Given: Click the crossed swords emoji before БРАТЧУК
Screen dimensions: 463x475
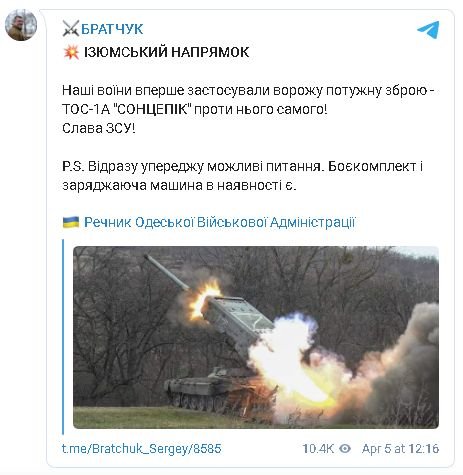Looking at the screenshot, I should click(71, 29).
